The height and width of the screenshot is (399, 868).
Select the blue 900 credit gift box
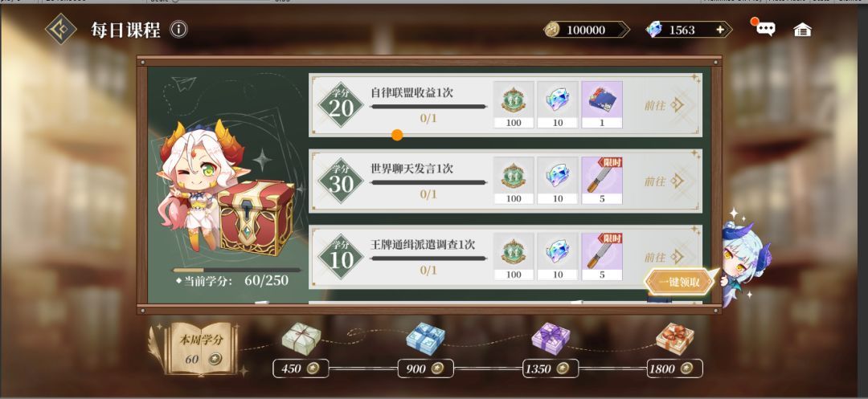[x=425, y=339]
